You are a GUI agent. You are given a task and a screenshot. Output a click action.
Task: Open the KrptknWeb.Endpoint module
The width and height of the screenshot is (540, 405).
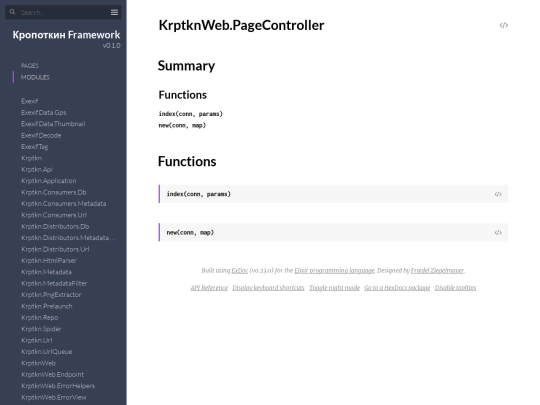point(52,374)
